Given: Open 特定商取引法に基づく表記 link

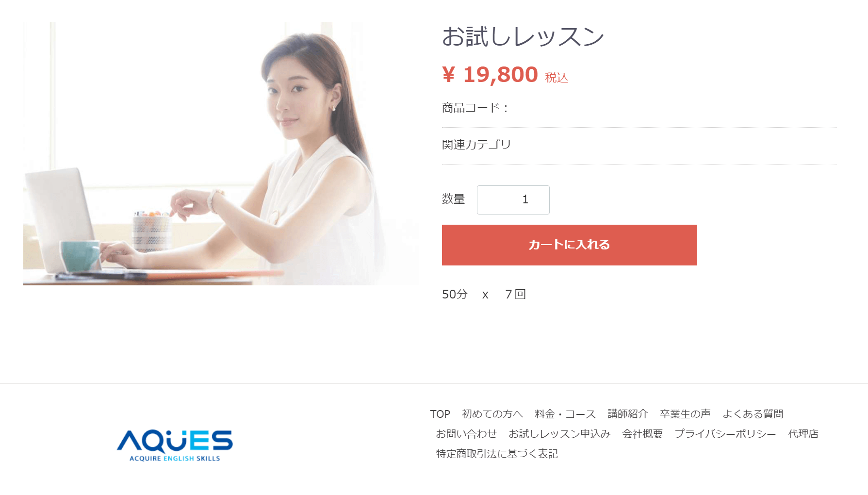Looking at the screenshot, I should point(497,454).
